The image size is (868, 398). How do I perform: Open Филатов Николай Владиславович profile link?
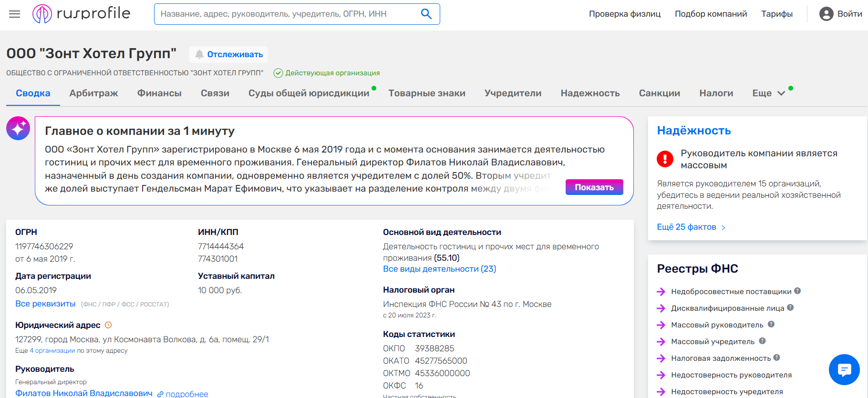tap(84, 393)
